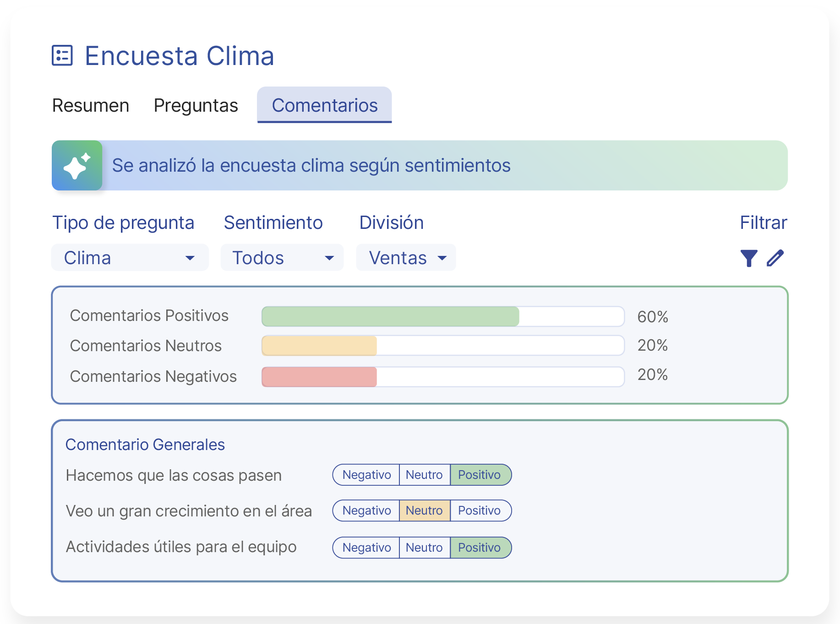
Task: Select the filter funnel icon
Action: point(748,258)
